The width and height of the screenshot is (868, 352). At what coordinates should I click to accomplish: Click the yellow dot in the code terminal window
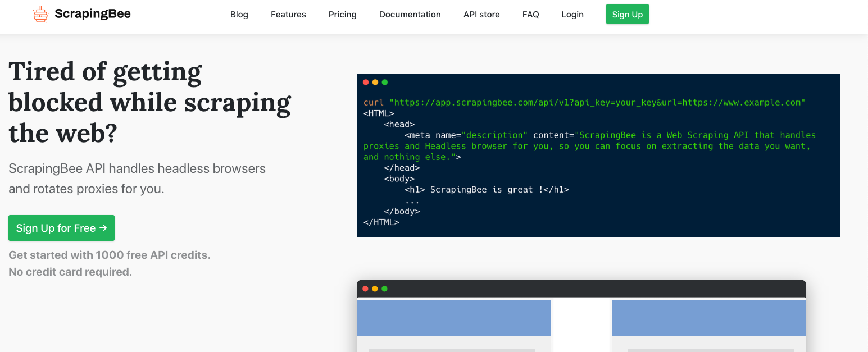click(375, 83)
